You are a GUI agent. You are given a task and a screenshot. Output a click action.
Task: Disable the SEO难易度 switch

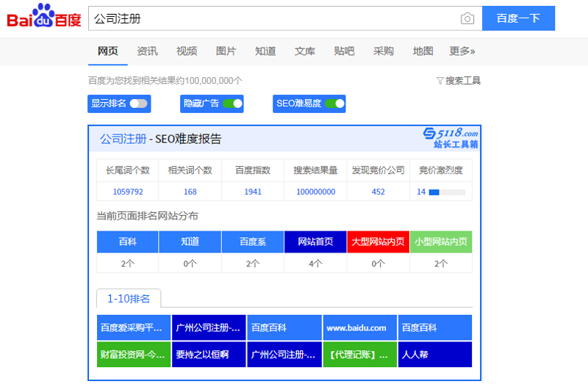[334, 104]
